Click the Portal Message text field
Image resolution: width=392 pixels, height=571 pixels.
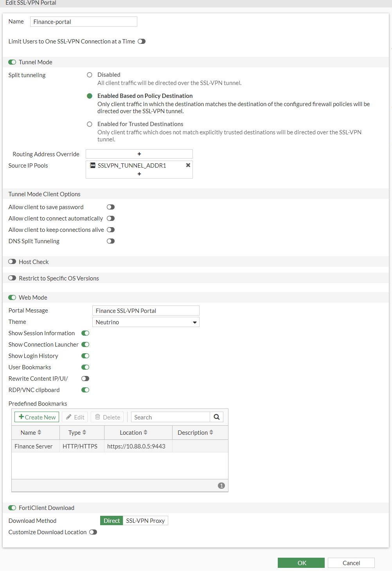[146, 311]
